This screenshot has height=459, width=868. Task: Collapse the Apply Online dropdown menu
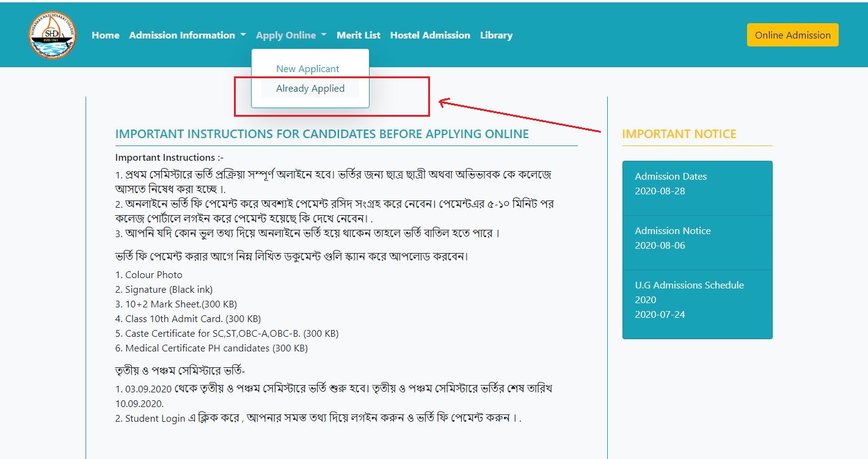pos(286,35)
